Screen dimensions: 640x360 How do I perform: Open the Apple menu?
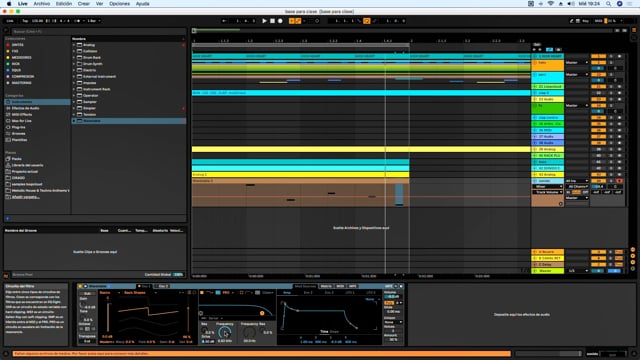pos(9,4)
